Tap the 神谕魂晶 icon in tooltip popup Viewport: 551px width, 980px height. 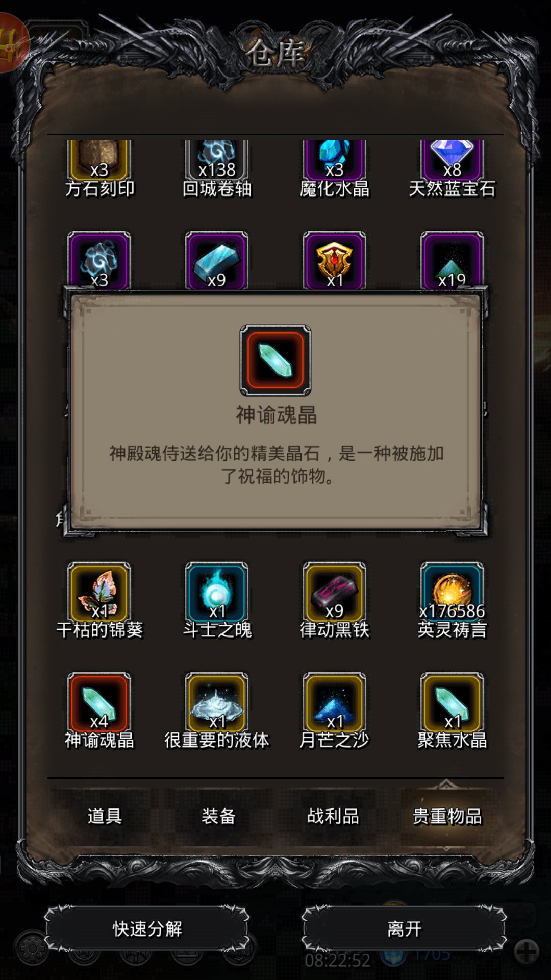coord(275,360)
